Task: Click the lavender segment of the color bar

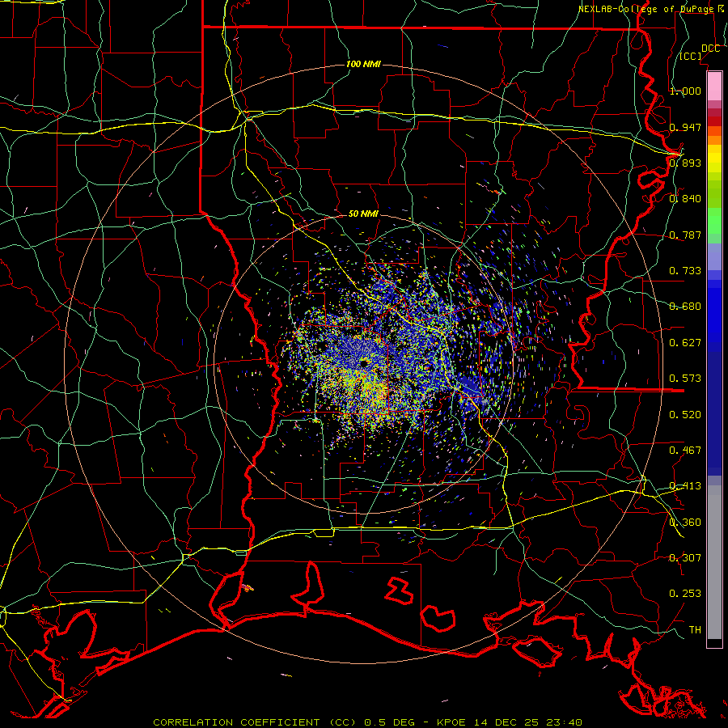Action: [714, 256]
